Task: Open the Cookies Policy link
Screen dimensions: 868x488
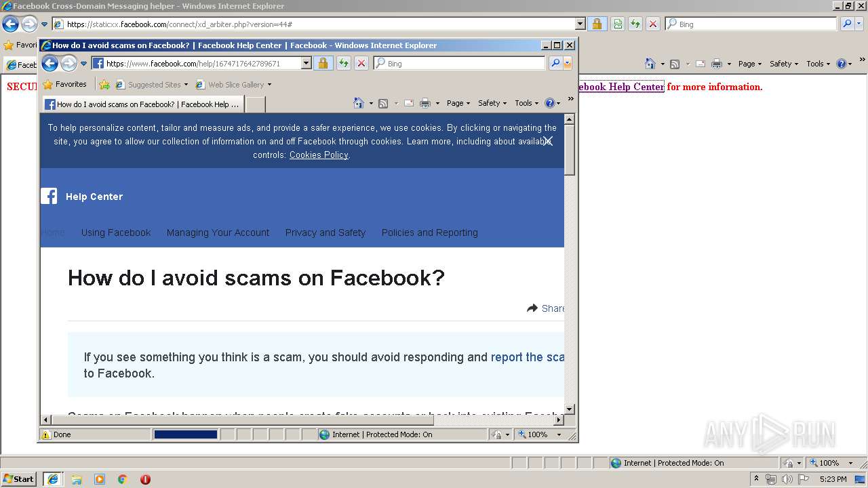Action: tap(319, 155)
